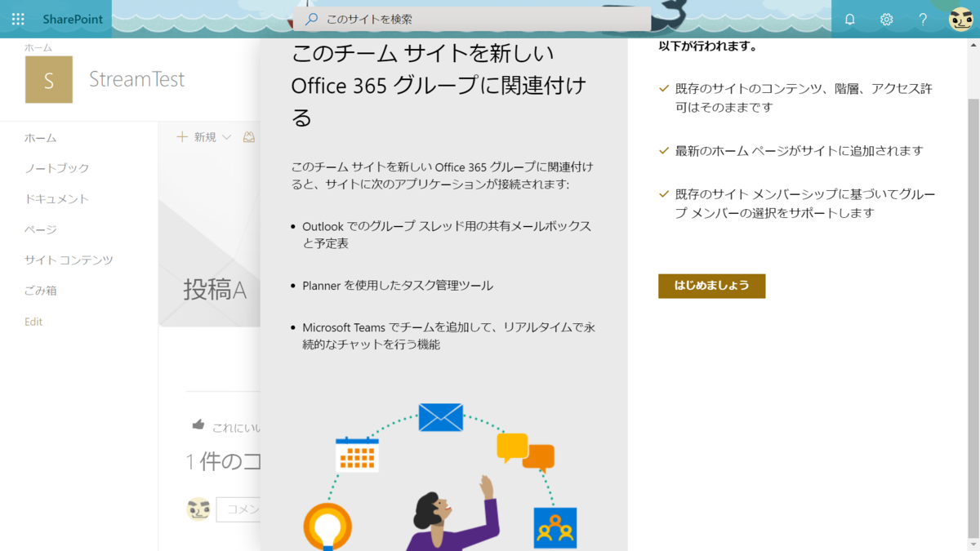The height and width of the screenshot is (551, 980).
Task: Open ページ in the left navigation
Action: [x=41, y=229]
